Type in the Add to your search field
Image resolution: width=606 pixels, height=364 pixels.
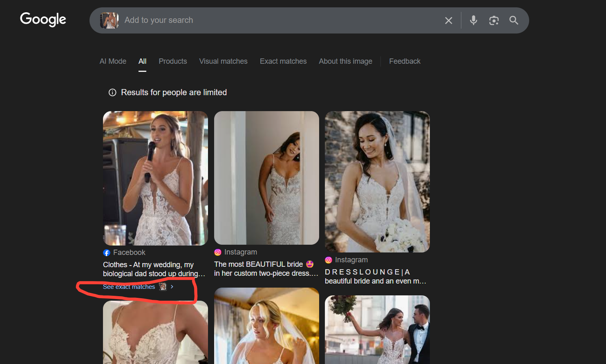pos(278,20)
